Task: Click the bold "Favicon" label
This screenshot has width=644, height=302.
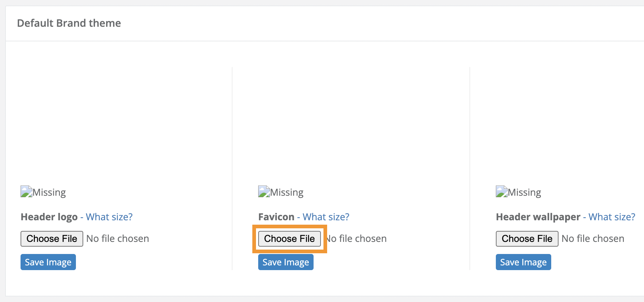Action: point(276,217)
